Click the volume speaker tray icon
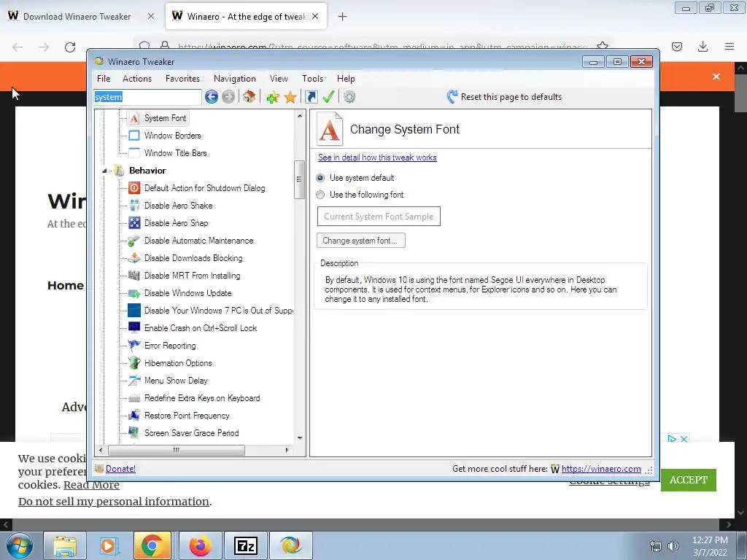747x560 pixels. pos(673,546)
